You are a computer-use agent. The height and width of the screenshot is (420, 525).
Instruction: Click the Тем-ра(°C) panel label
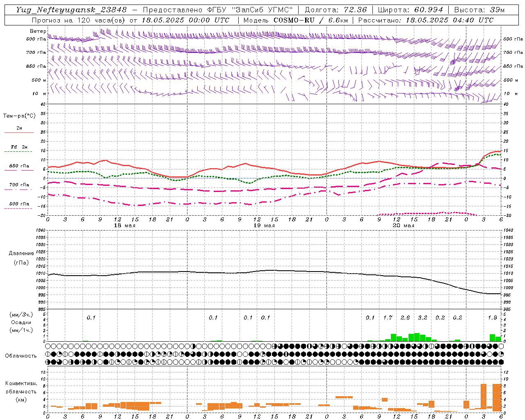[x=19, y=116]
